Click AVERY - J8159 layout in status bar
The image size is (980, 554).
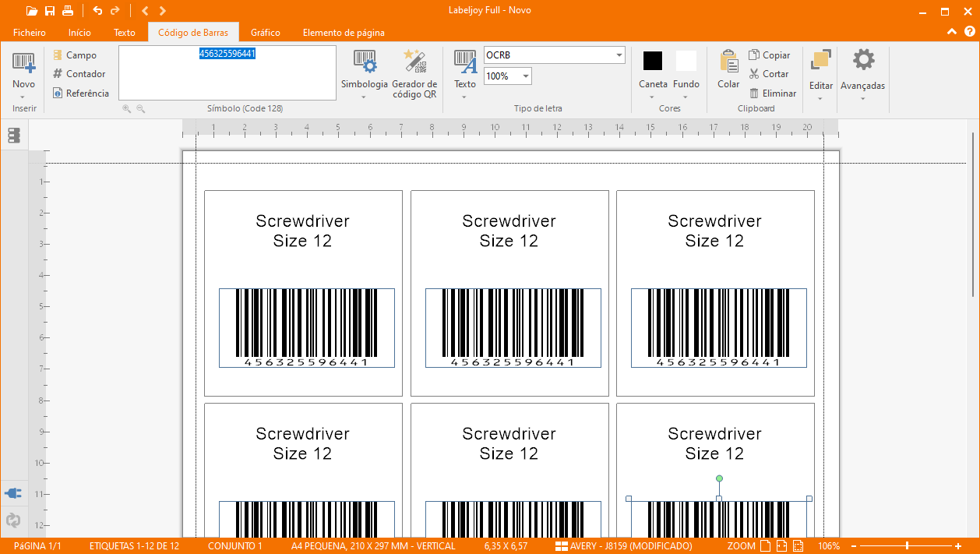point(624,546)
